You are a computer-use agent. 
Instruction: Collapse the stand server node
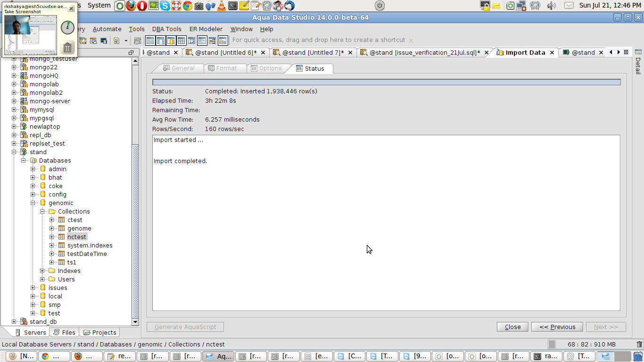click(x=14, y=152)
